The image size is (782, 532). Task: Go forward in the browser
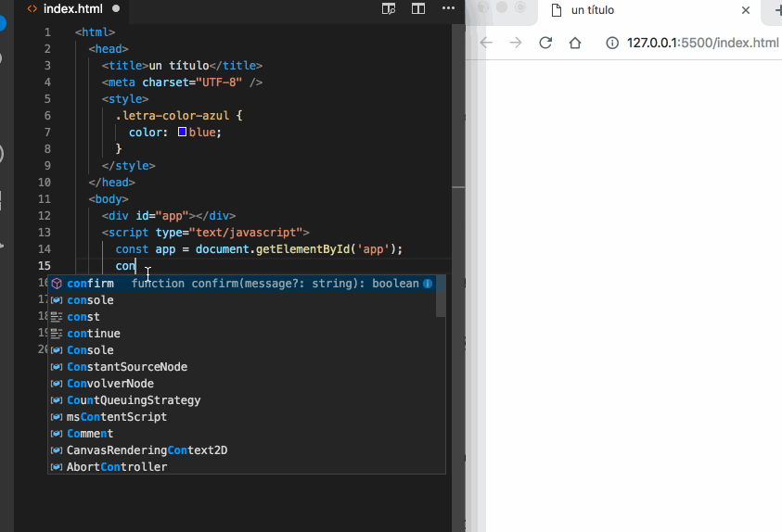(x=516, y=43)
